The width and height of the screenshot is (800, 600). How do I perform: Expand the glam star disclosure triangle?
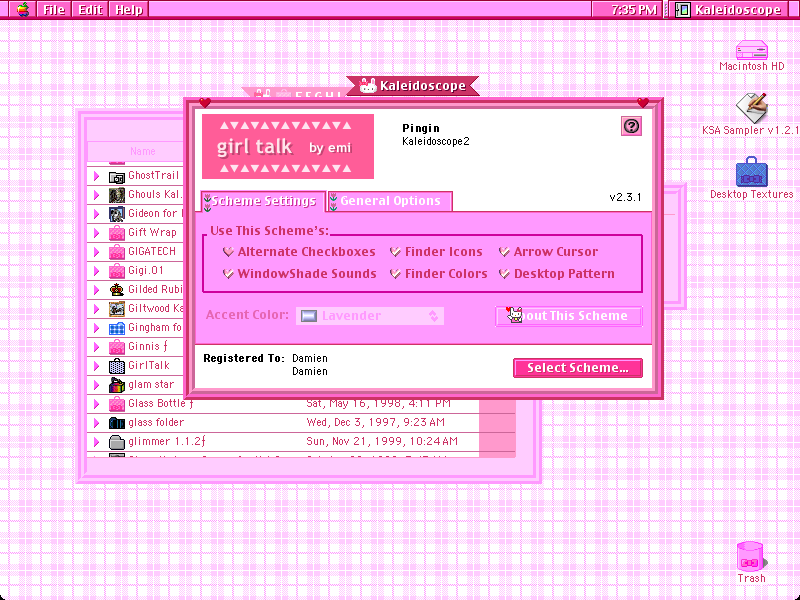[x=96, y=385]
